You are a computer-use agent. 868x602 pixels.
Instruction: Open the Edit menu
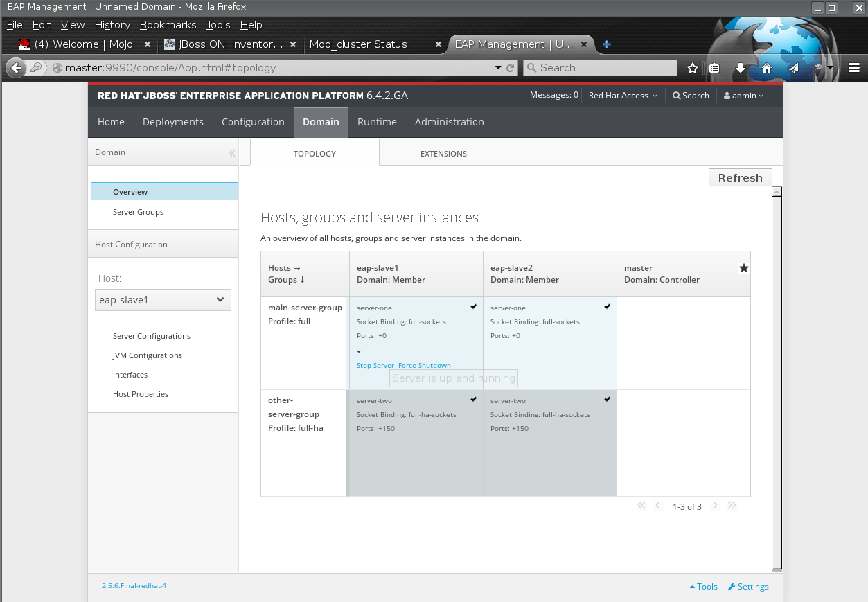42,25
